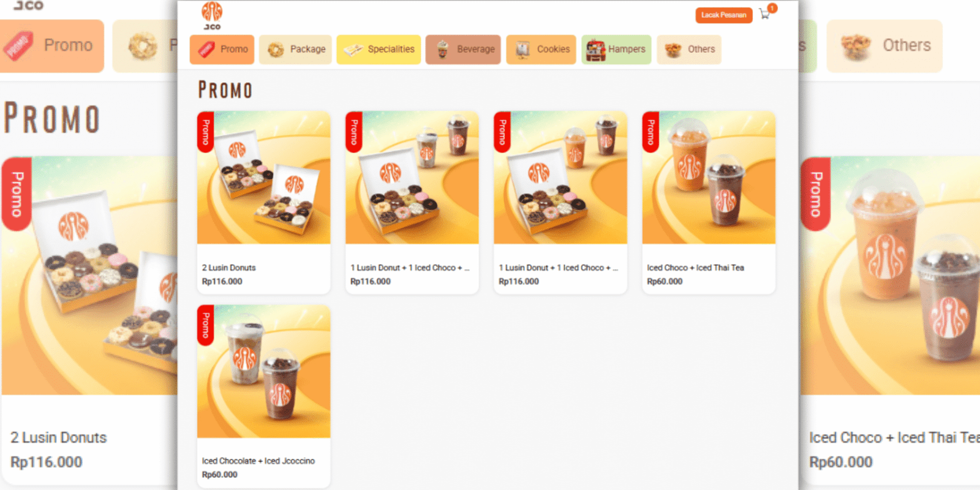Viewport: 980px width, 490px height.
Task: Select the Others category tab
Action: point(689,49)
